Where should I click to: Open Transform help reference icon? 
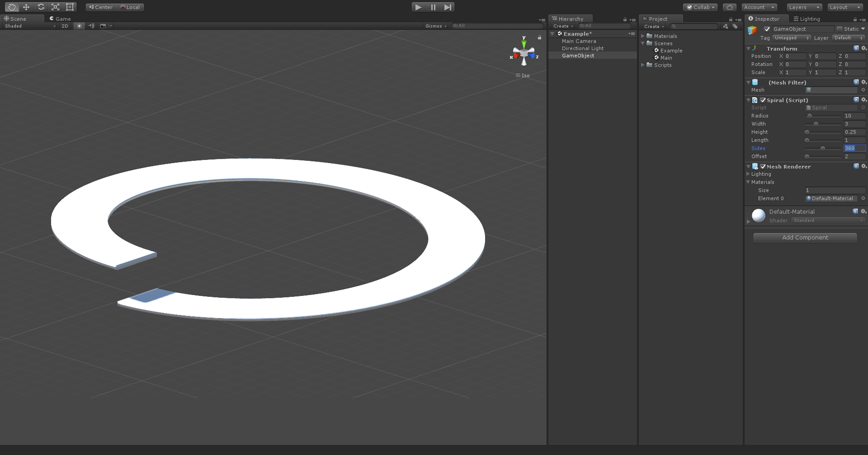(856, 48)
